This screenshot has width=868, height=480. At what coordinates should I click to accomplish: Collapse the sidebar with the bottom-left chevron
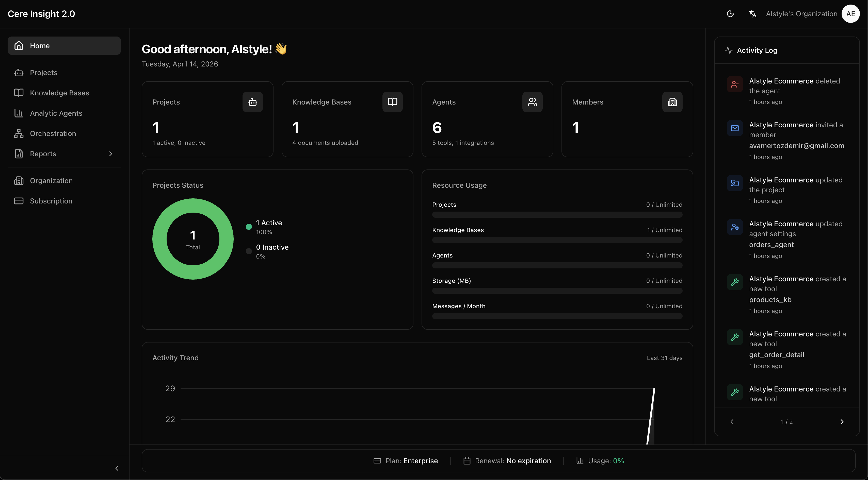[x=117, y=468]
